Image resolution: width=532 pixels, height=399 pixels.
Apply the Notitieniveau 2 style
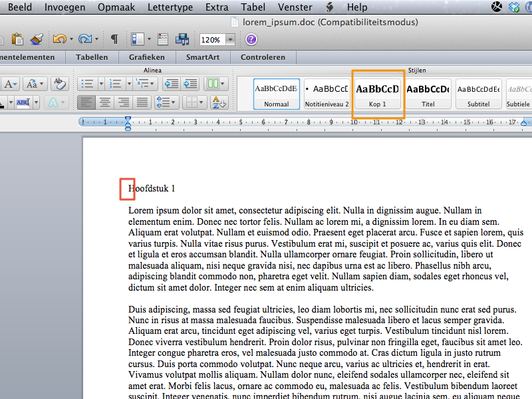(x=327, y=94)
